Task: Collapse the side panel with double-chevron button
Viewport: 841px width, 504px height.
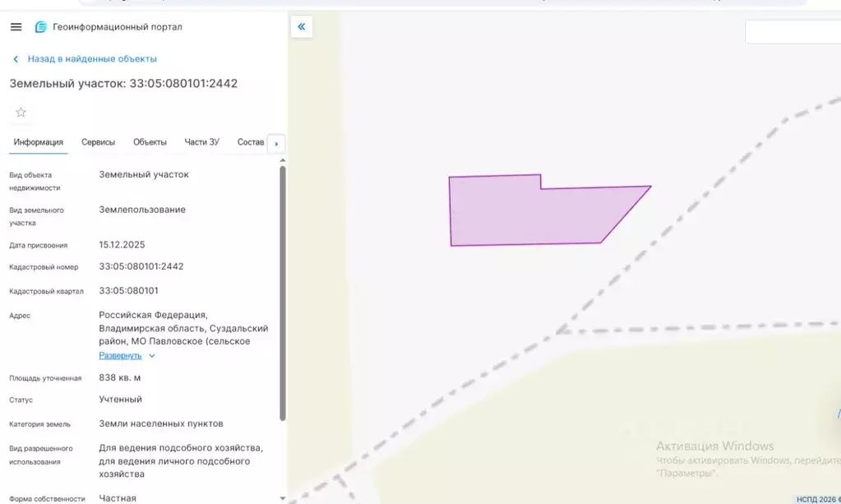Action: coord(302,27)
